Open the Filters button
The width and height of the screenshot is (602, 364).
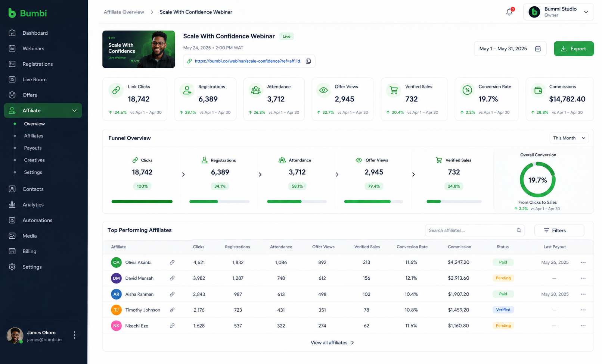(559, 230)
